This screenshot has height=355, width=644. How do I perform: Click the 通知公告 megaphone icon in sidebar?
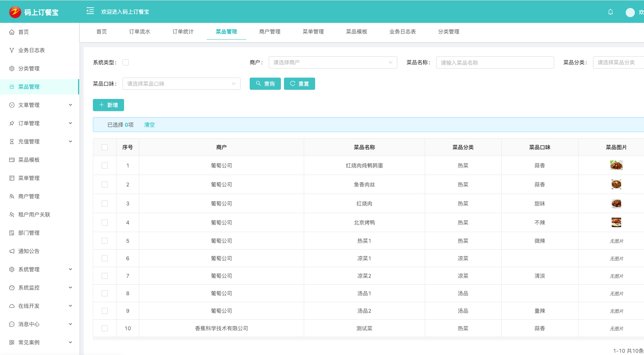click(12, 251)
